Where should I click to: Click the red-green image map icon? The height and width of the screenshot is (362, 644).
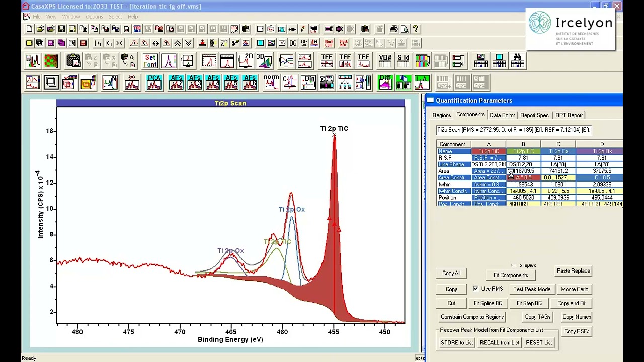51,61
